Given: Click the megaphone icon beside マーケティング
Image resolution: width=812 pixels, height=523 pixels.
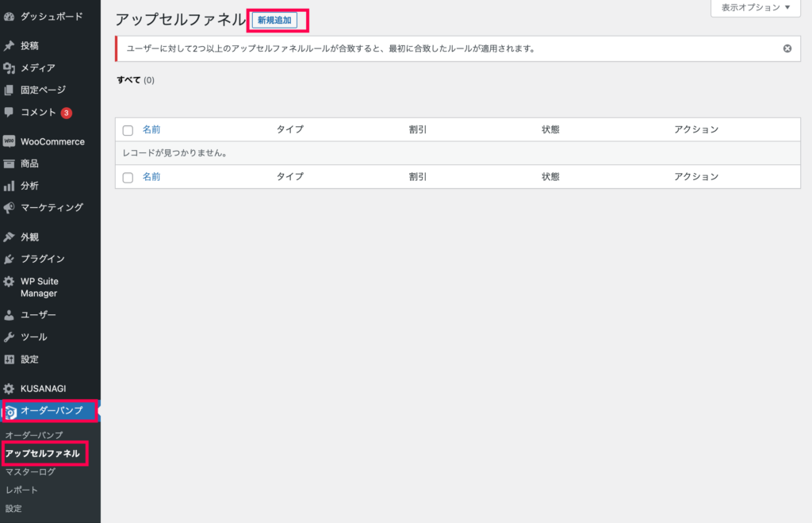Looking at the screenshot, I should [9, 208].
